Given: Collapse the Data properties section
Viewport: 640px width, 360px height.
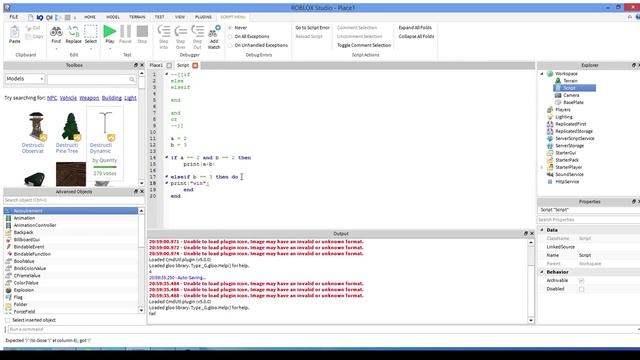Looking at the screenshot, I should [x=542, y=230].
